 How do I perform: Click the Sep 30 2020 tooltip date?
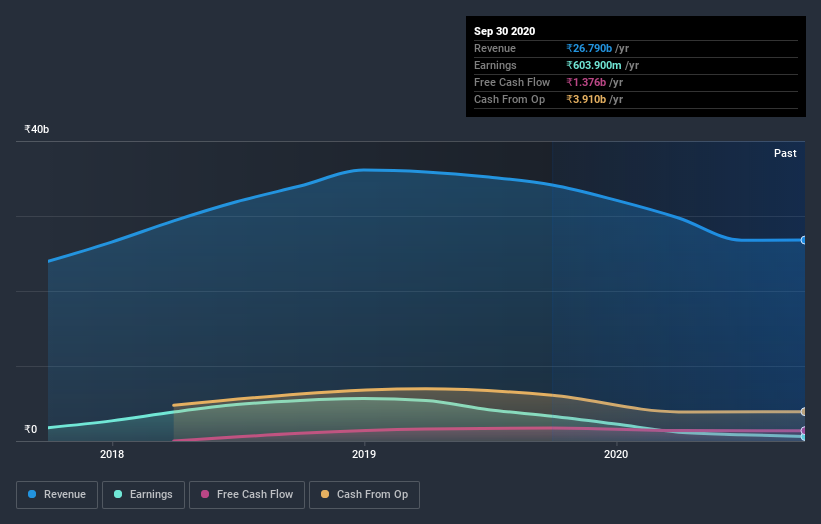[504, 31]
